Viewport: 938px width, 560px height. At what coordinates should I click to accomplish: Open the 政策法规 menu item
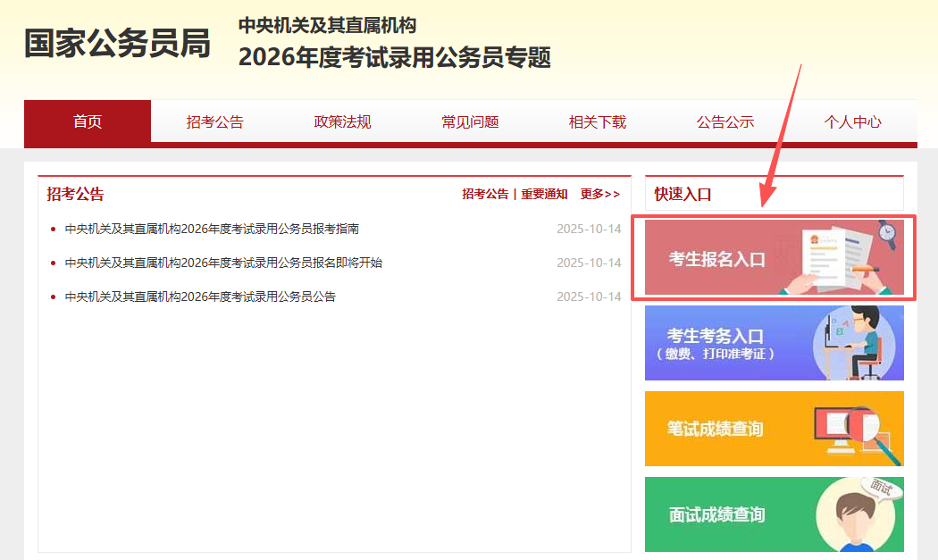(x=342, y=122)
